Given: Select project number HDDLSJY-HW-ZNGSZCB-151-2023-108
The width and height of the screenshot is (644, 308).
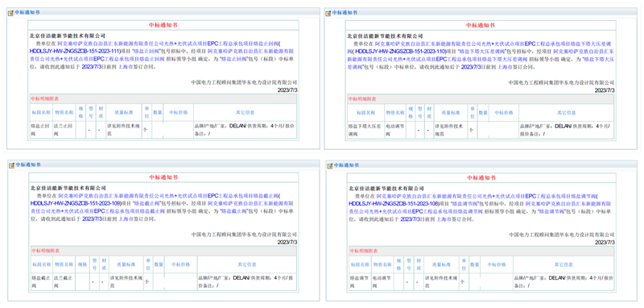Looking at the screenshot, I should (x=394, y=203).
